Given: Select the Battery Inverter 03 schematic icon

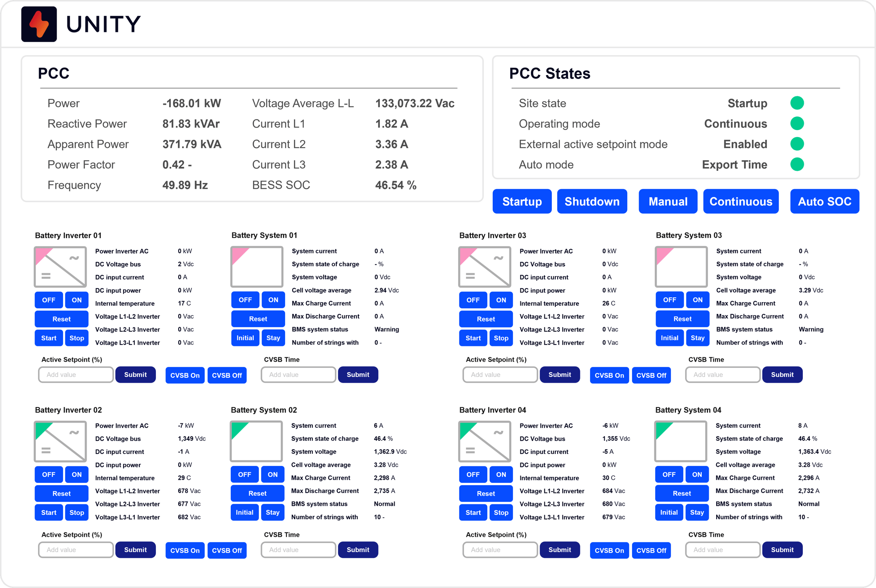Looking at the screenshot, I should (485, 267).
